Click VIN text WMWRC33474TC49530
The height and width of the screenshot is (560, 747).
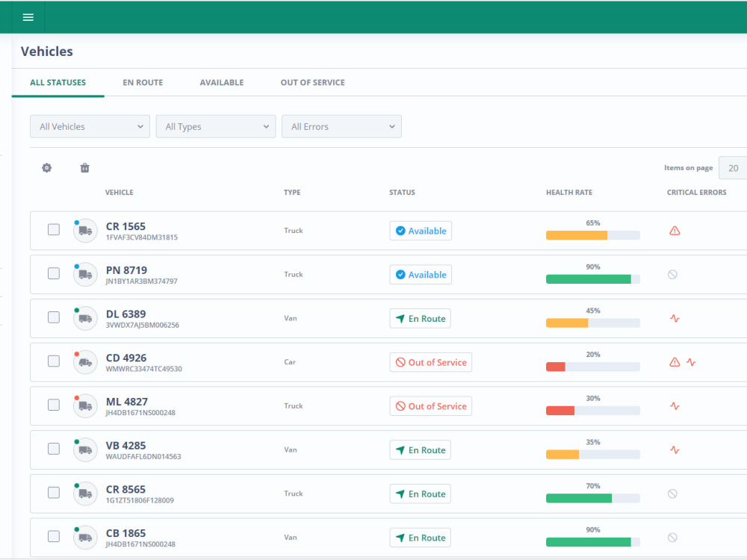[x=144, y=369]
